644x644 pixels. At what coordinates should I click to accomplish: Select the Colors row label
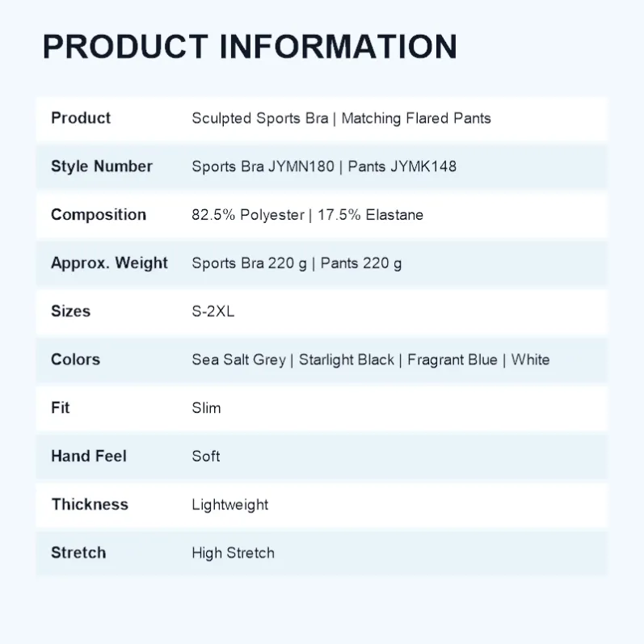[x=76, y=360]
